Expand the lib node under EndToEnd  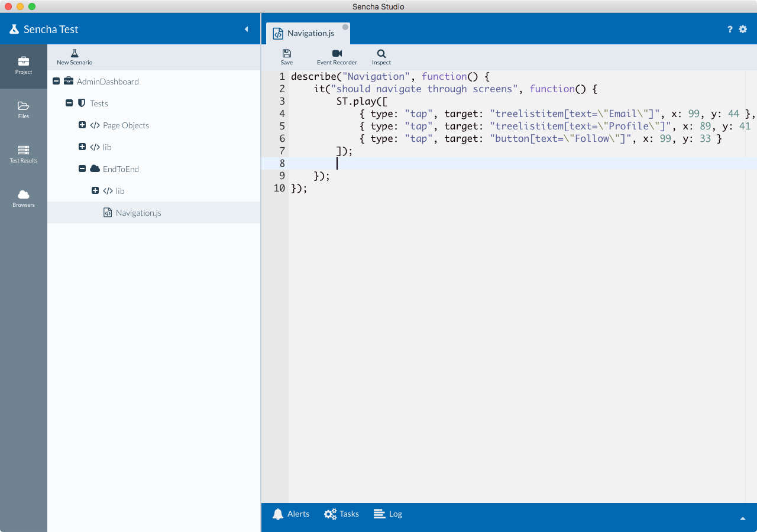coord(95,191)
